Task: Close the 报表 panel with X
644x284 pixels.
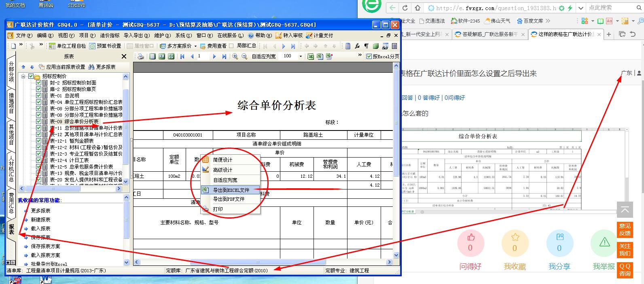Action: (124, 57)
